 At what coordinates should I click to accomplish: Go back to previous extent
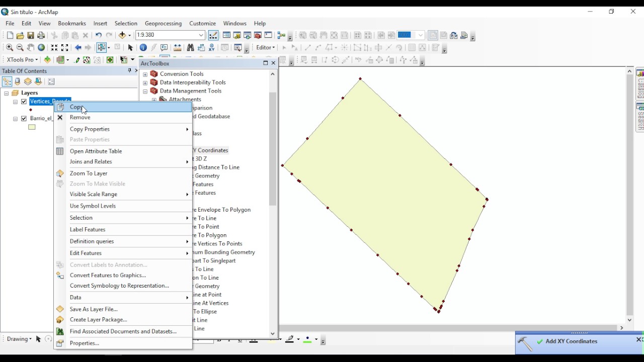(x=78, y=48)
